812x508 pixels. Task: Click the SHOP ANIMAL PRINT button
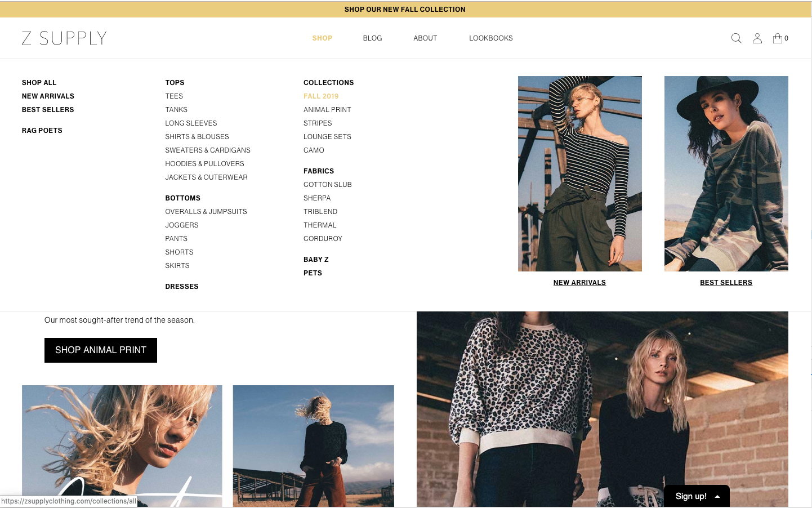tap(100, 350)
